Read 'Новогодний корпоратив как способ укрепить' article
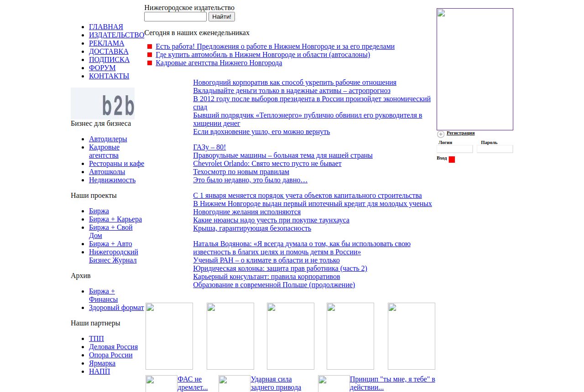584x392 pixels. tap(295, 83)
